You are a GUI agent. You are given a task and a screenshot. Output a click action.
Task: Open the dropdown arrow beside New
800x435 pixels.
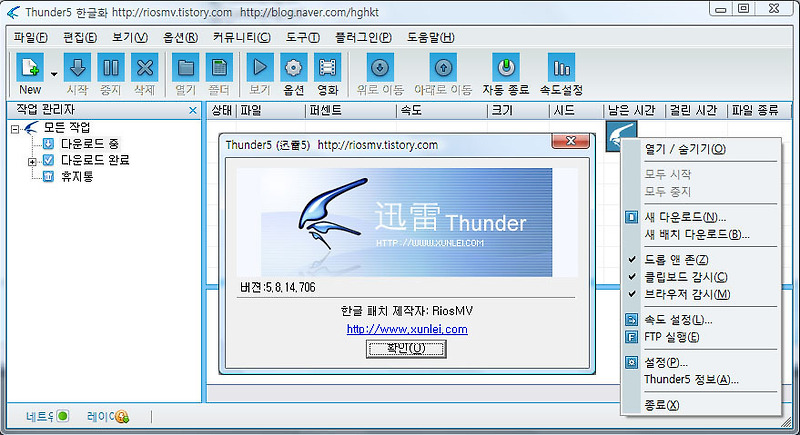[54, 74]
